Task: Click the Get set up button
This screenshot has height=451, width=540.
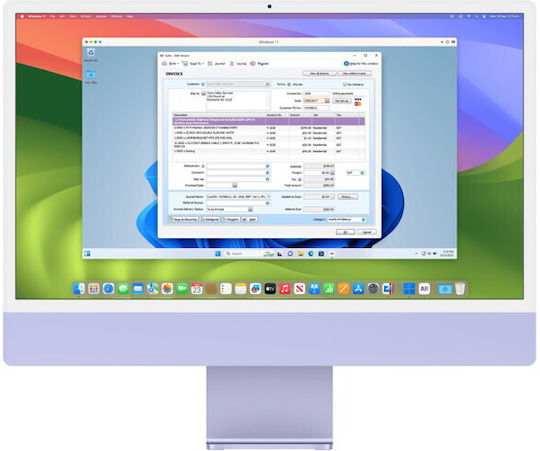Action: (x=342, y=101)
